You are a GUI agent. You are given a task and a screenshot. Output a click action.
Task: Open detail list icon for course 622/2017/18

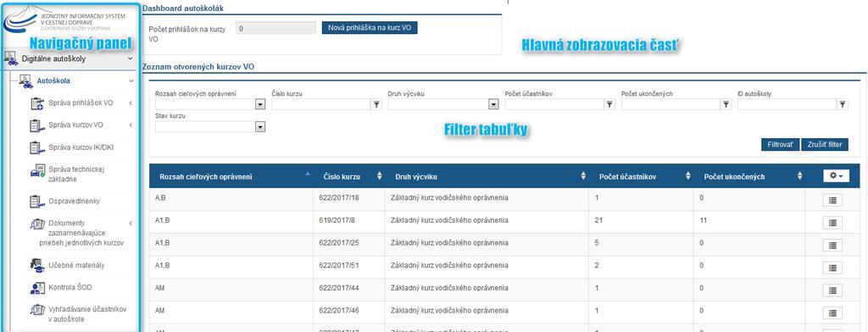pyautogui.click(x=832, y=201)
